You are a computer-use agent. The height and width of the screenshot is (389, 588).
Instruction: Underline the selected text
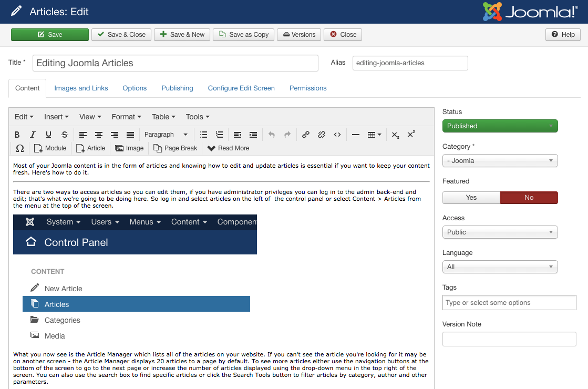(x=48, y=134)
